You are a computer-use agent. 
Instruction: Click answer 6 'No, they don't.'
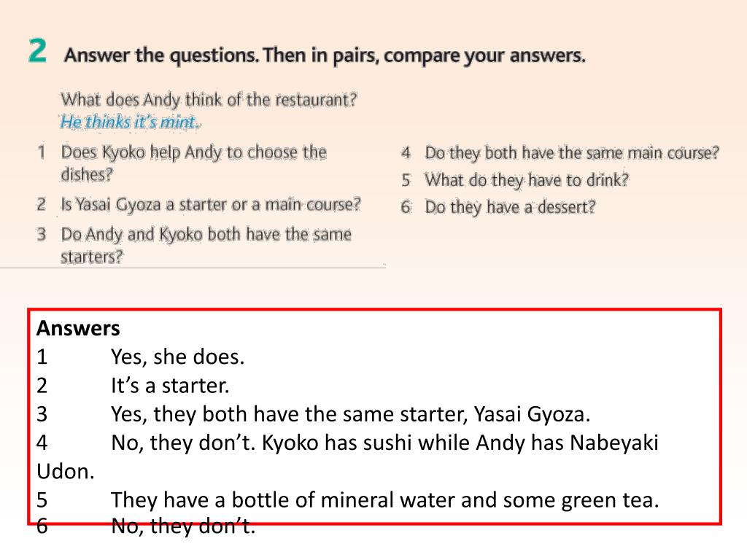(x=183, y=526)
